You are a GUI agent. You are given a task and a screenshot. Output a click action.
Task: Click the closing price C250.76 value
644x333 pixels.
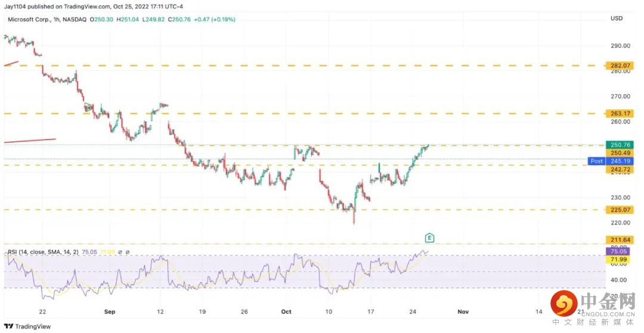[x=179, y=19]
